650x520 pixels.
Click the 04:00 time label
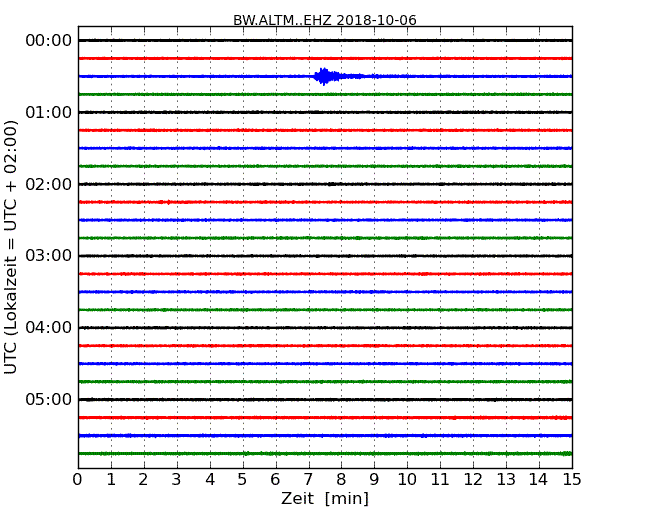tap(49, 328)
